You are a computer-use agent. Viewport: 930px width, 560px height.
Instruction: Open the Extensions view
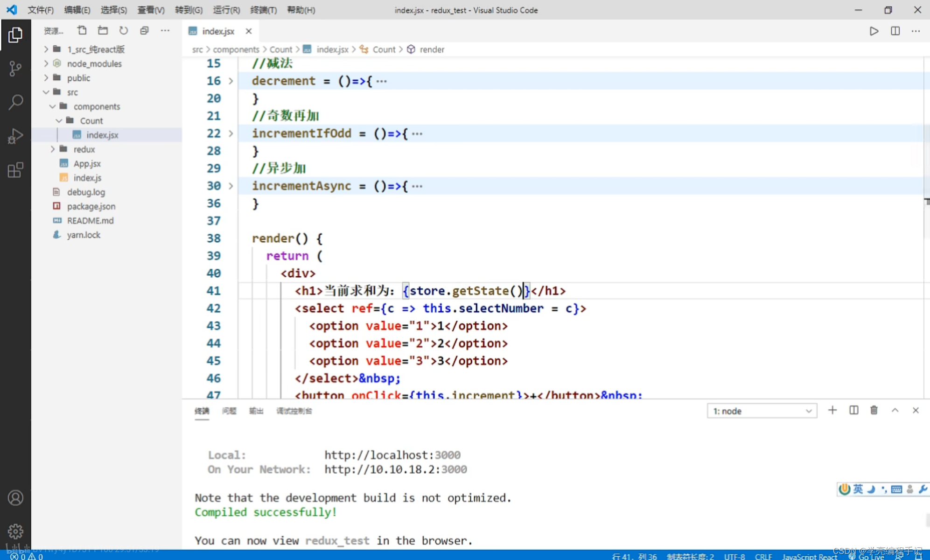coord(15,170)
